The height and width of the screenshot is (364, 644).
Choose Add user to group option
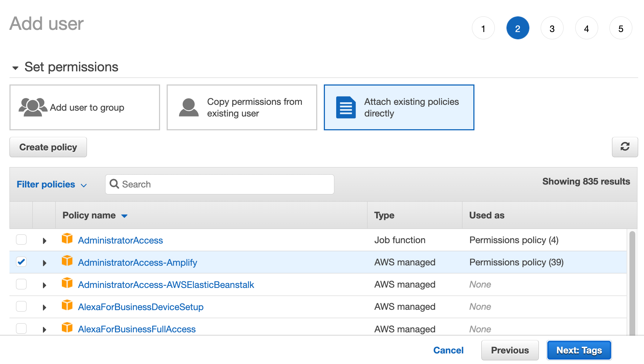pos(85,107)
